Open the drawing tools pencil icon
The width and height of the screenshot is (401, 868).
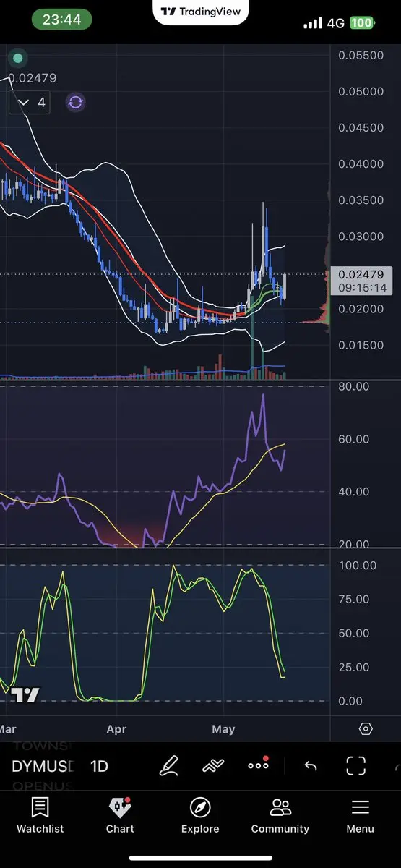click(168, 766)
